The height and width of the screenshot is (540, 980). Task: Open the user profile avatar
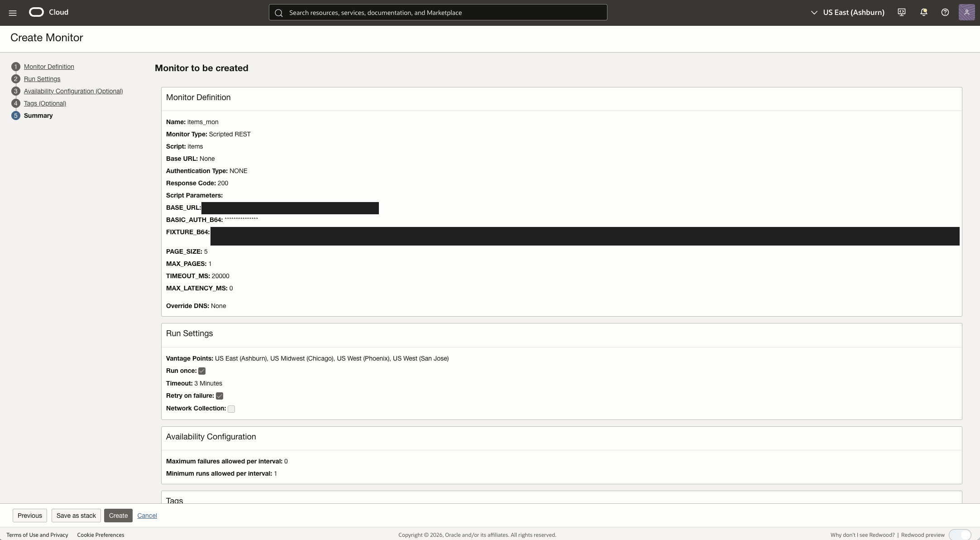(x=966, y=12)
